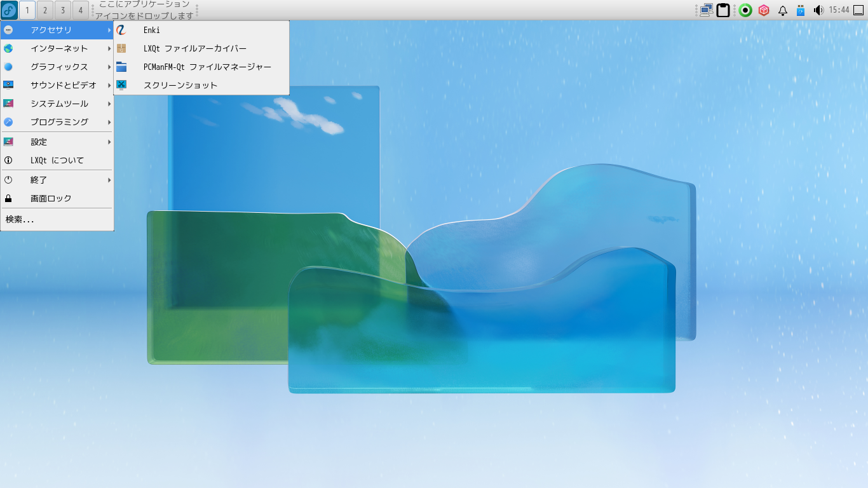Expand arrow beside システムツール
The width and height of the screenshot is (868, 488).
pyautogui.click(x=109, y=104)
